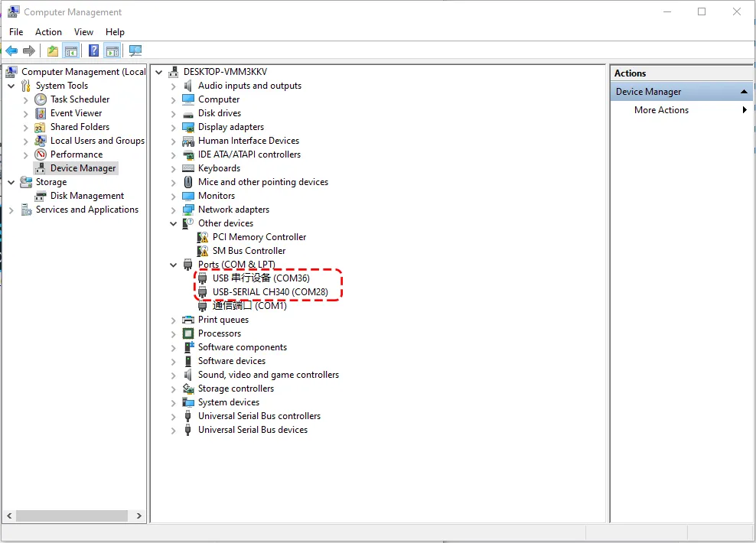756x543 pixels.
Task: Toggle the Show/Hide Console Tree toolbar icon
Action: [x=70, y=51]
